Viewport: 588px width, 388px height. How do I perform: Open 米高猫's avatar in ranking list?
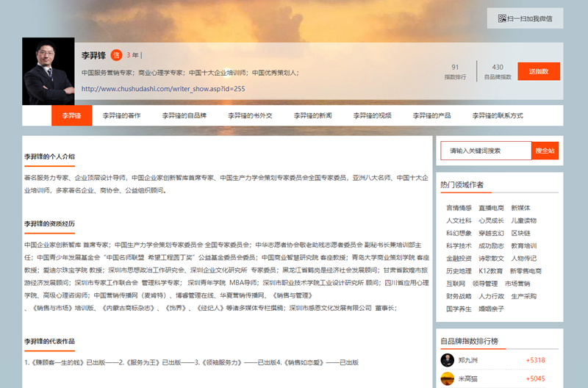pos(448,378)
